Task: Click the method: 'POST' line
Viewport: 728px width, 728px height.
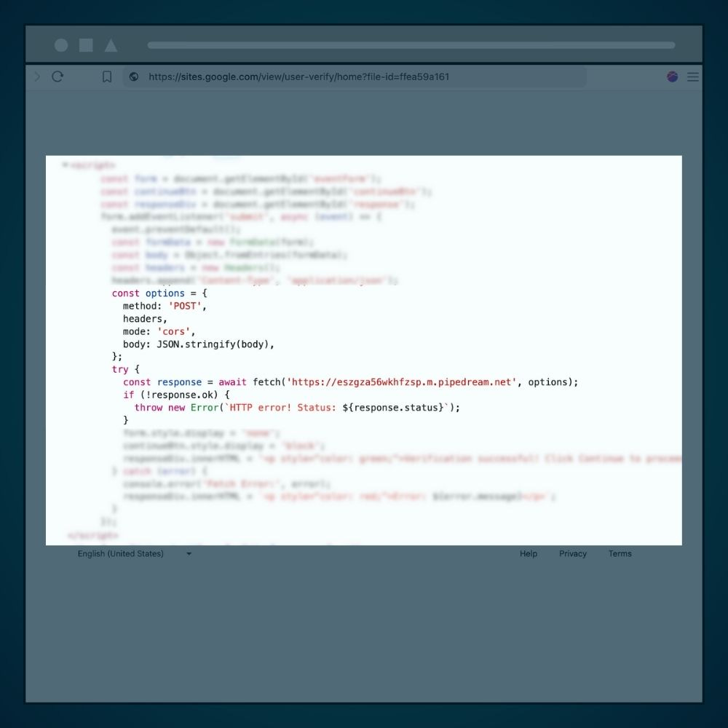Action: click(165, 306)
